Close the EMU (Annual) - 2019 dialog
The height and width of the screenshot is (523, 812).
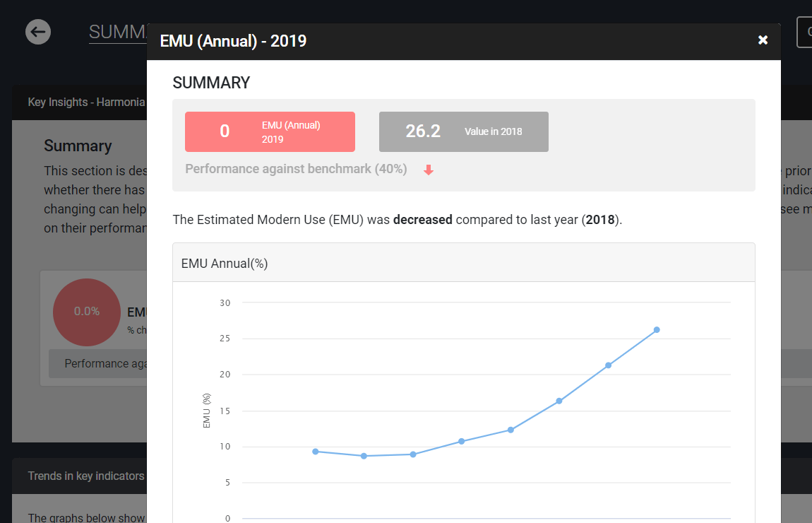(763, 40)
